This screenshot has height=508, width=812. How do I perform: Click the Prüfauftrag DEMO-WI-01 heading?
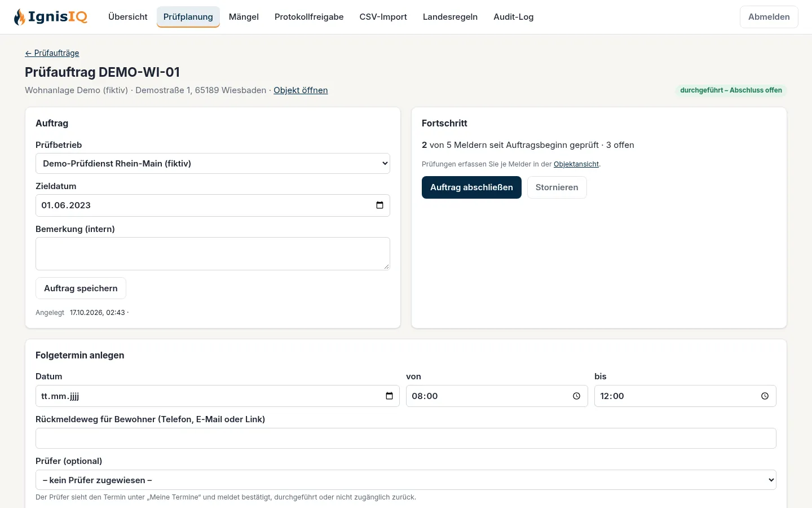point(102,72)
